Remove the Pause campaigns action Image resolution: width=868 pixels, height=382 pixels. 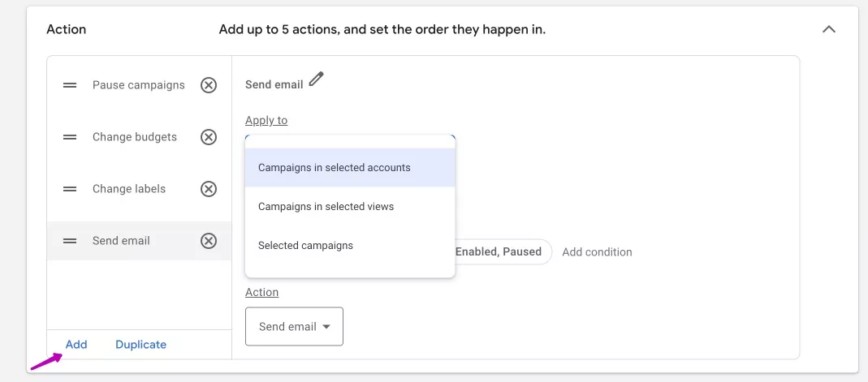click(x=208, y=85)
